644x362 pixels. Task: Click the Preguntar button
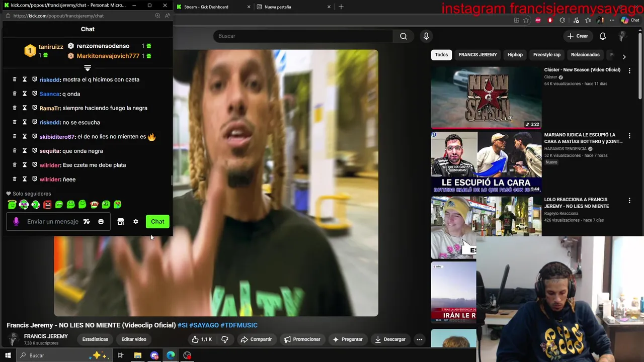pyautogui.click(x=348, y=339)
